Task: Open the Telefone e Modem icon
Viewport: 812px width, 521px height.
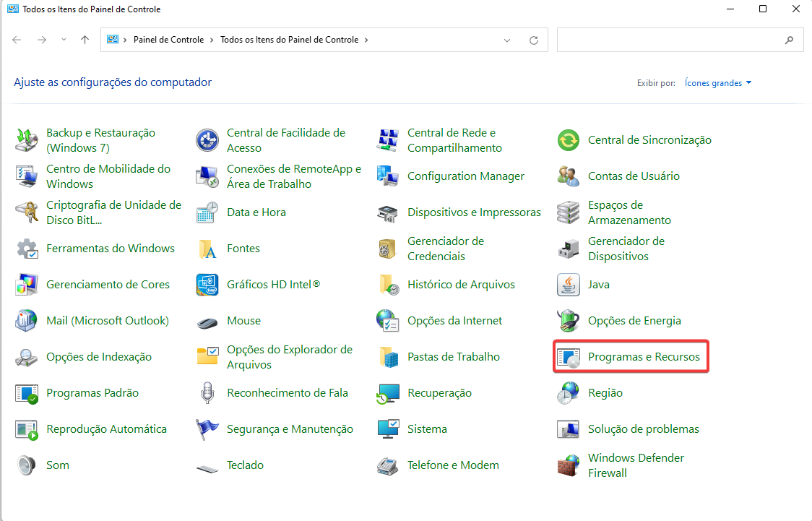Action: click(x=388, y=465)
